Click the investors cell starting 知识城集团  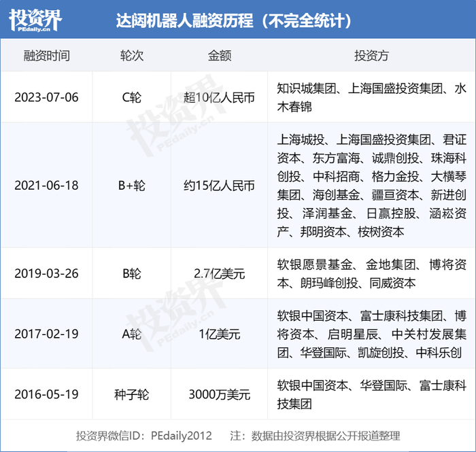(x=371, y=98)
